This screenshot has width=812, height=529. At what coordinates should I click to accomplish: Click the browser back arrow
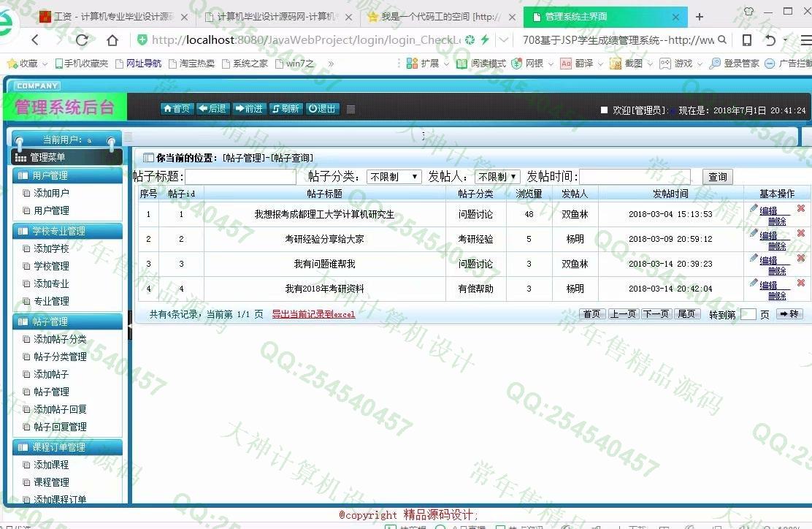click(35, 40)
